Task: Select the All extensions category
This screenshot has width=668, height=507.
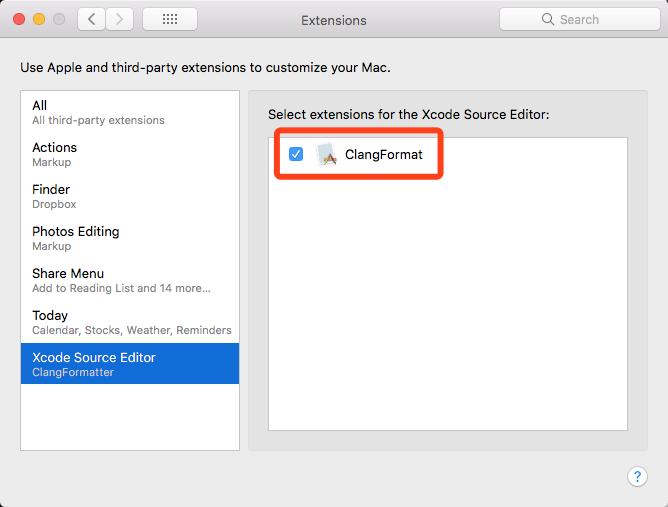Action: point(130,112)
